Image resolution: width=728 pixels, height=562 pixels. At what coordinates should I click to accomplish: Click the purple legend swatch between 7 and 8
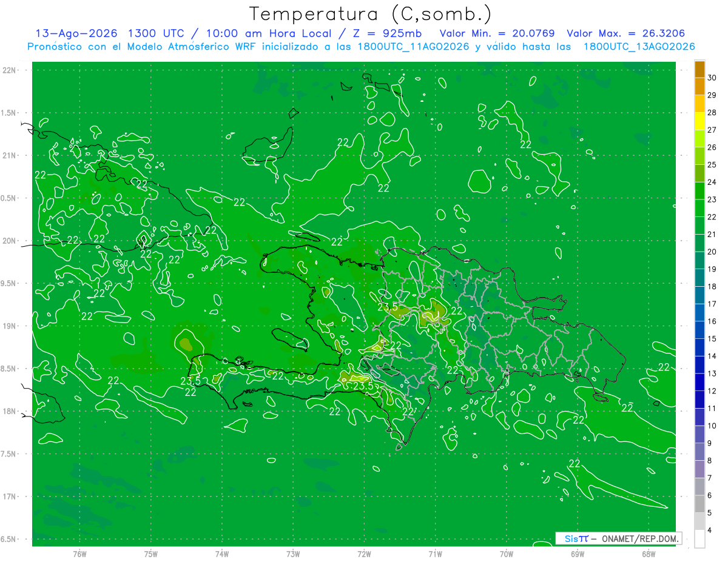pos(699,469)
